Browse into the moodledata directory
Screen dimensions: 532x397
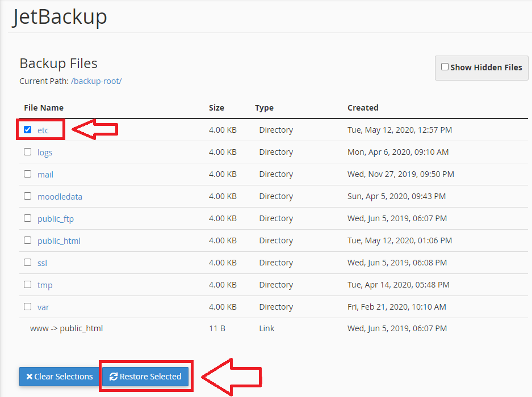[60, 197]
